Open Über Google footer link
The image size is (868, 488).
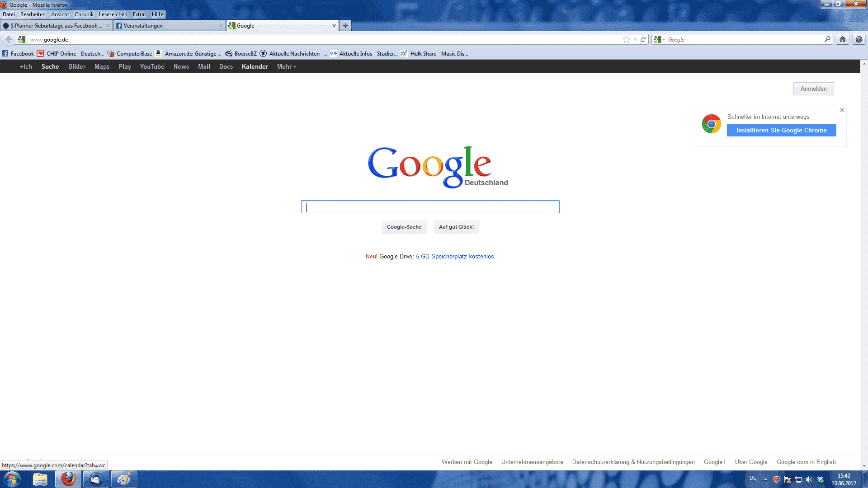tap(751, 462)
